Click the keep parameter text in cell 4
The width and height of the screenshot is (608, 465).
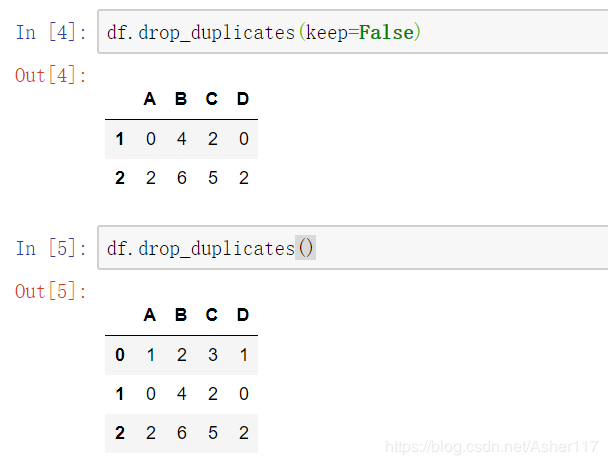click(326, 33)
